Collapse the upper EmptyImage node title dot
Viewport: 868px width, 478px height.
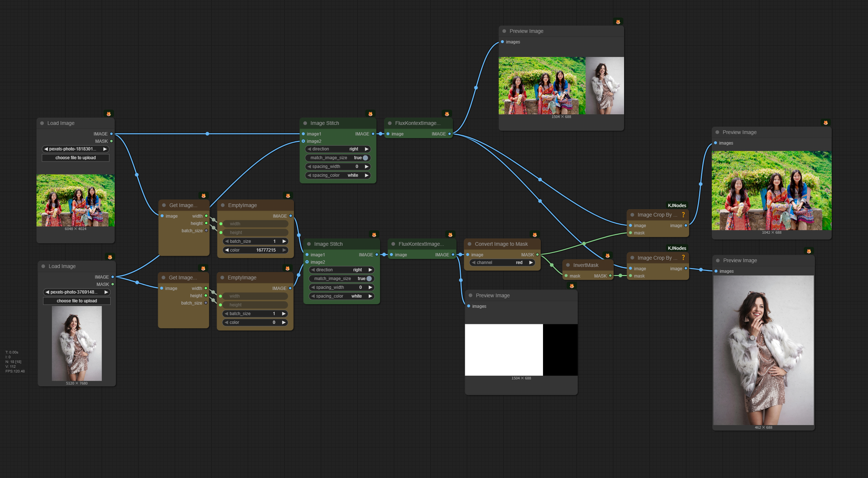[x=223, y=205]
